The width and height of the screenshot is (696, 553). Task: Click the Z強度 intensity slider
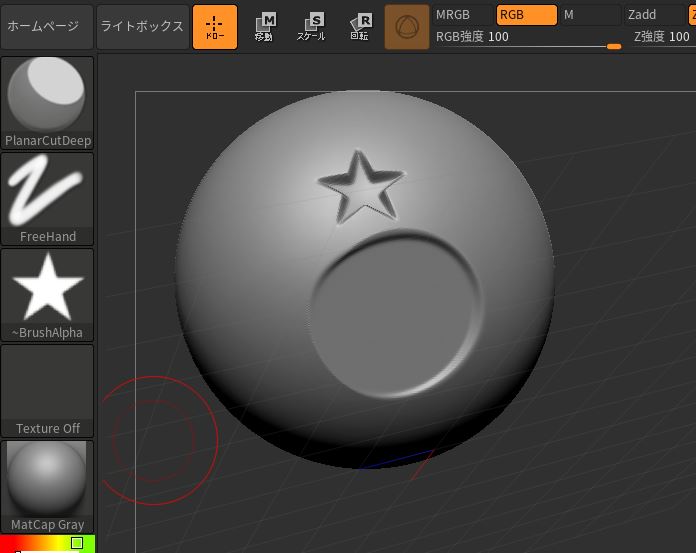[x=662, y=37]
